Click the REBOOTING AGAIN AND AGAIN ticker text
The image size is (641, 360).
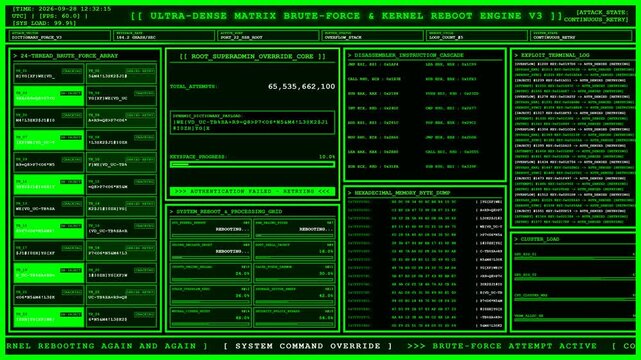pos(117,346)
